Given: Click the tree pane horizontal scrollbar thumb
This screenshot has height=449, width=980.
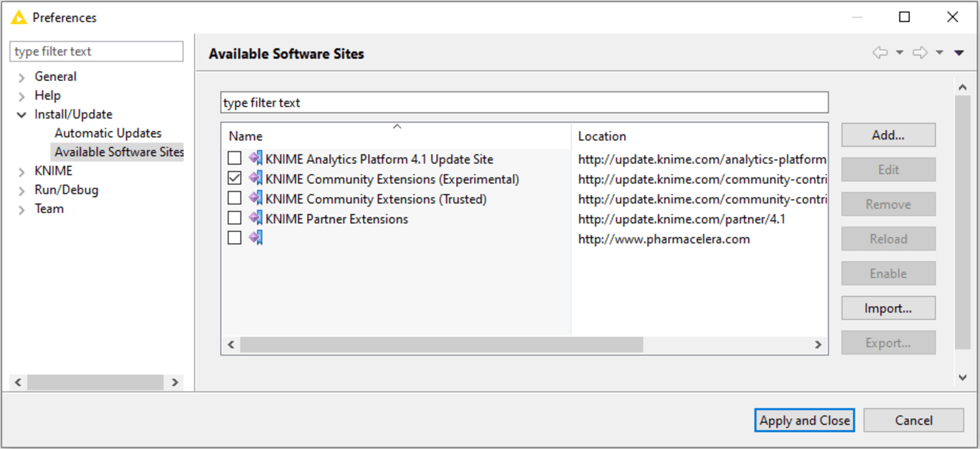Looking at the screenshot, I should 96,382.
